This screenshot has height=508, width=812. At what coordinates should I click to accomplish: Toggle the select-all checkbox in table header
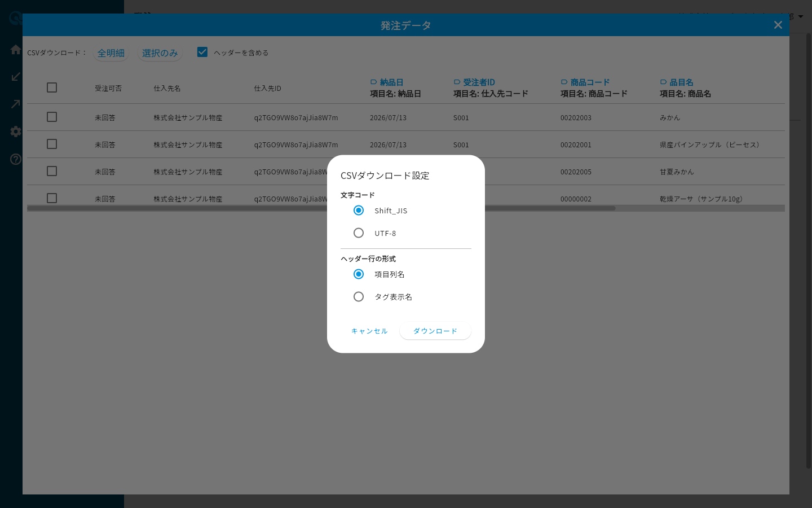pyautogui.click(x=52, y=87)
